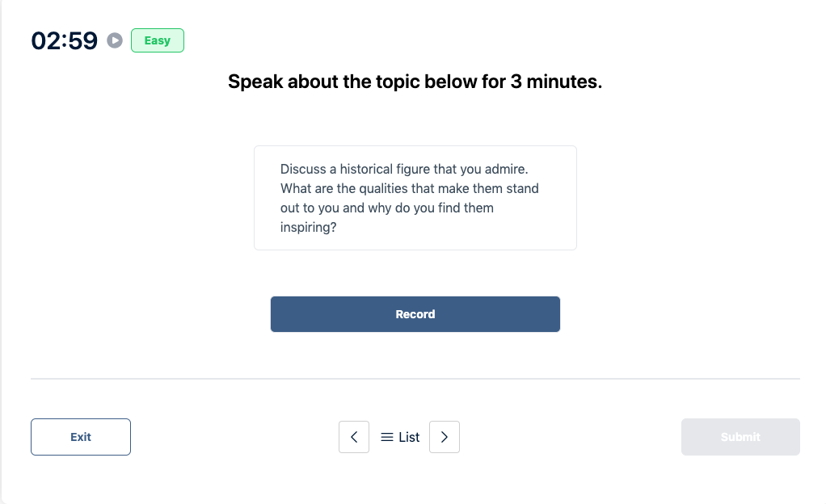Click the green Easy difficulty badge
The width and height of the screenshot is (826, 504).
click(x=158, y=40)
